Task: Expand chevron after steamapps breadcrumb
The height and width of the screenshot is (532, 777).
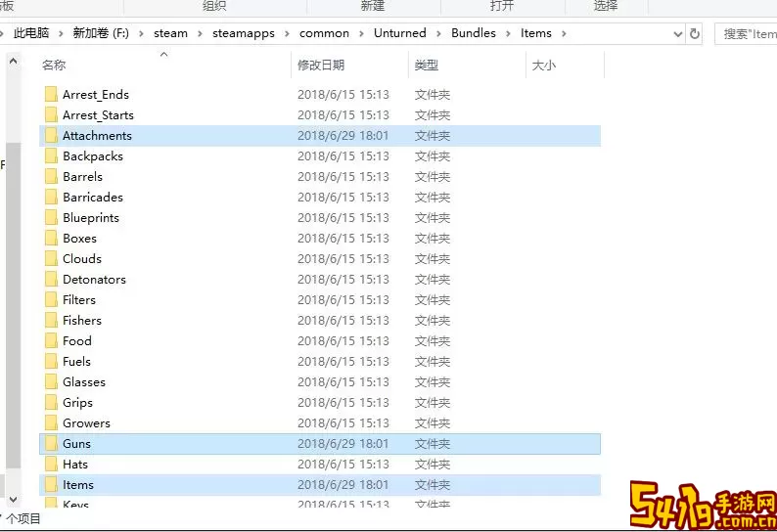Action: point(287,33)
